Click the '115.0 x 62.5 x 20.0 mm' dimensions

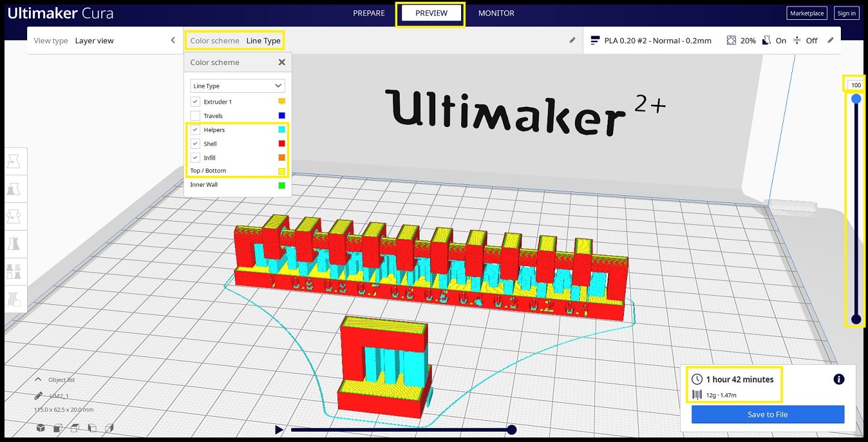(64, 409)
